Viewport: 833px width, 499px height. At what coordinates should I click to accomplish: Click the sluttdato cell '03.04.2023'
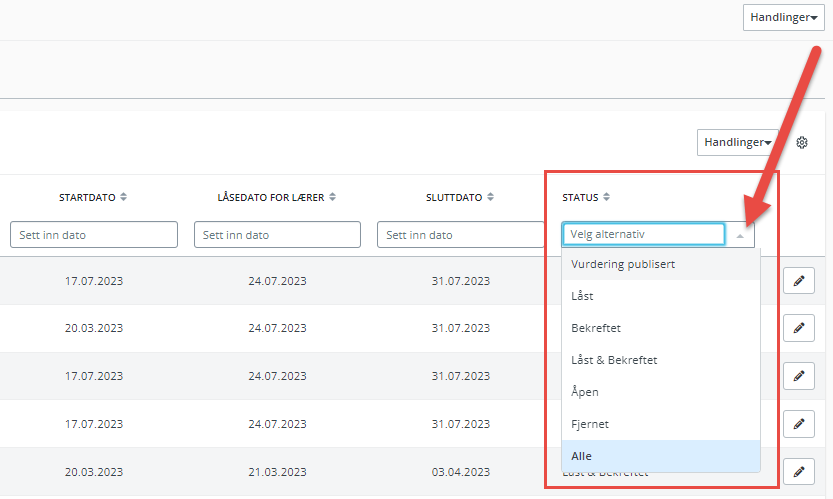pyautogui.click(x=461, y=472)
